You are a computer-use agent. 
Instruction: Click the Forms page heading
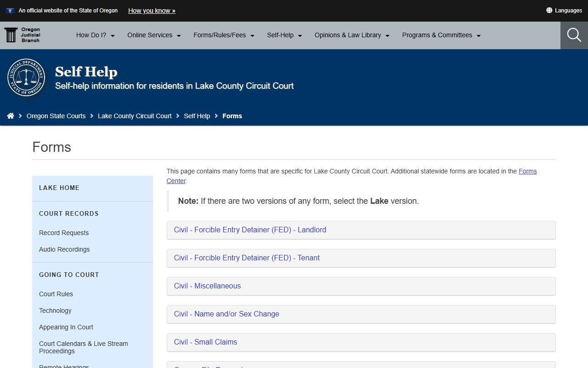click(51, 147)
